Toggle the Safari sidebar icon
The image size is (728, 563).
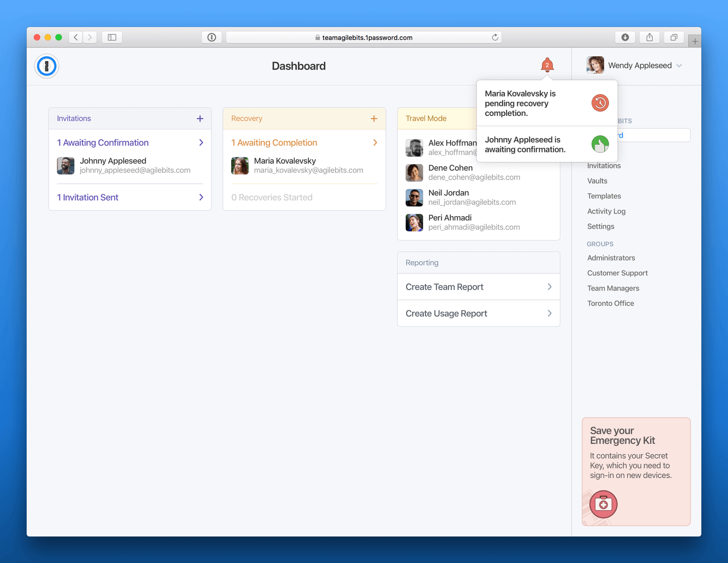click(112, 37)
